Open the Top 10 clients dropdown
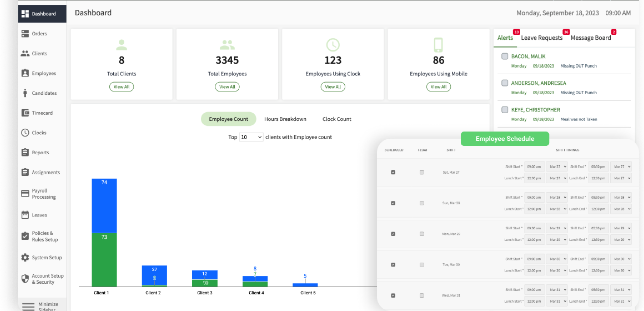This screenshot has width=644, height=311. pyautogui.click(x=251, y=137)
